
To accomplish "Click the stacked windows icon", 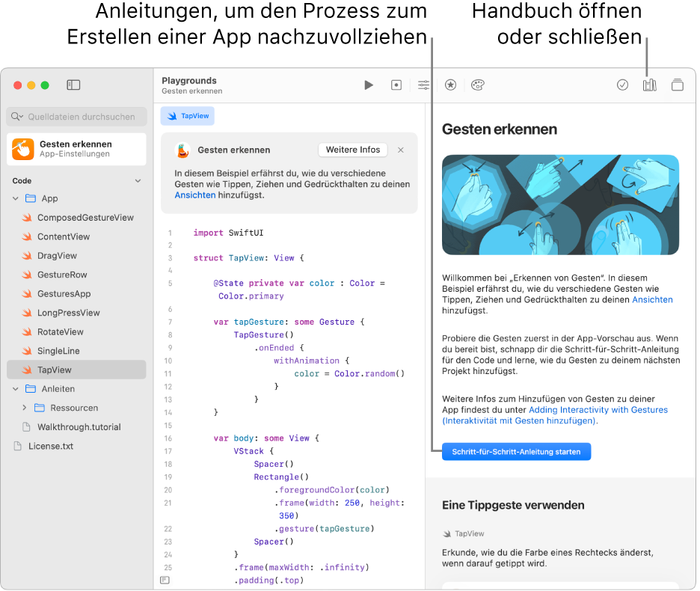I will tap(678, 85).
